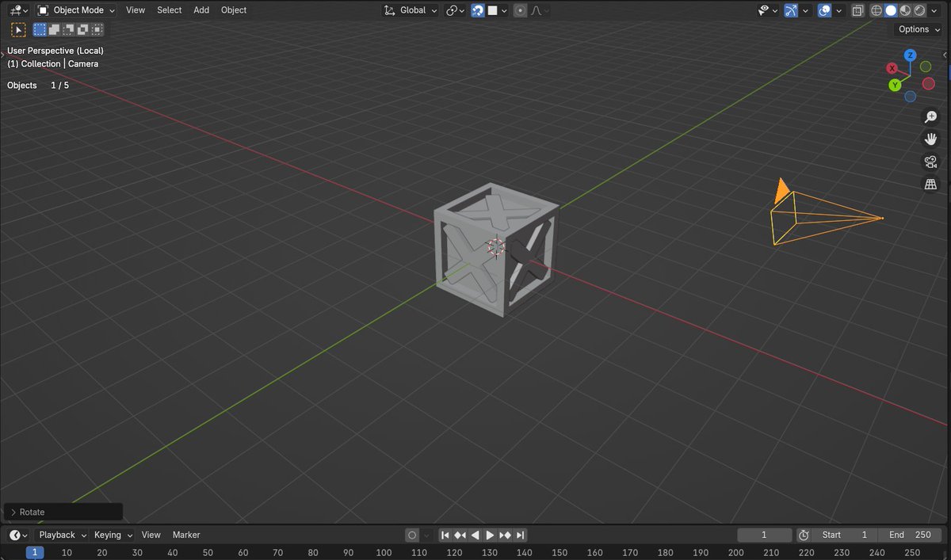Click the blue Z axis gizmo
The width and height of the screenshot is (951, 560).
pyautogui.click(x=911, y=55)
